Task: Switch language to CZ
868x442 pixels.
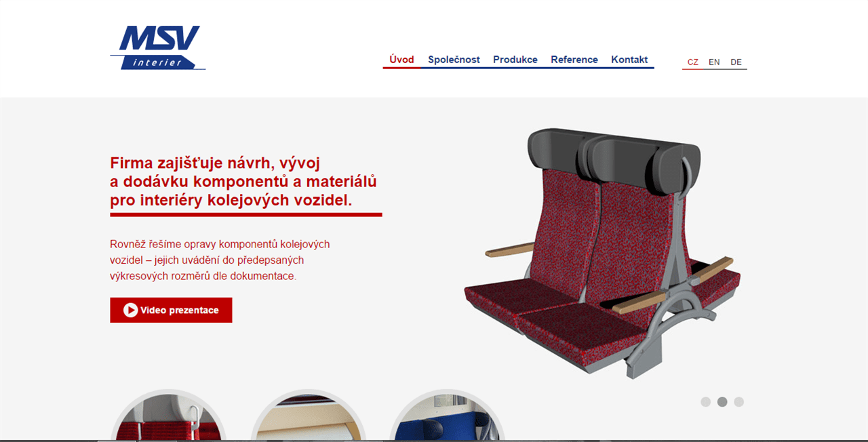Action: tap(693, 62)
